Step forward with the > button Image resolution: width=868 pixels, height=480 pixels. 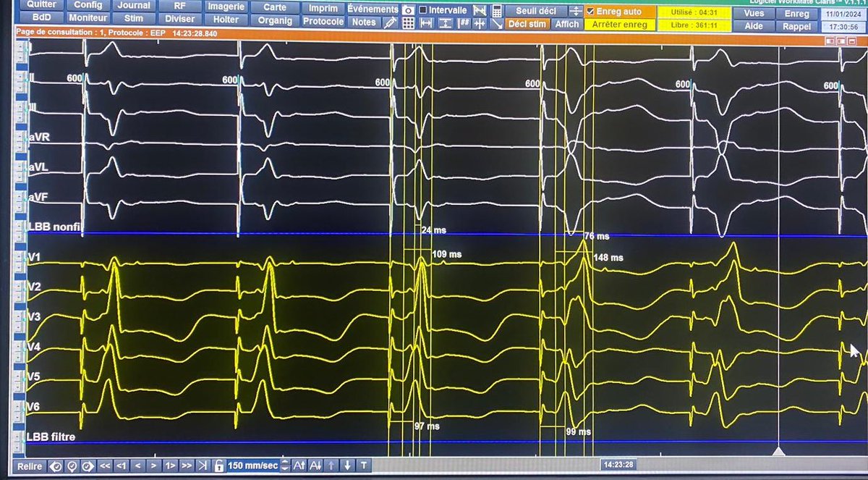(153, 466)
